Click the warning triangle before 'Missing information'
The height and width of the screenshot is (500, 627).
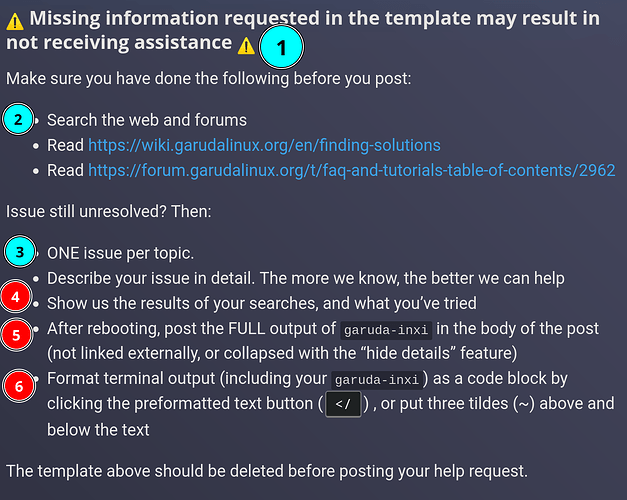click(x=15, y=21)
